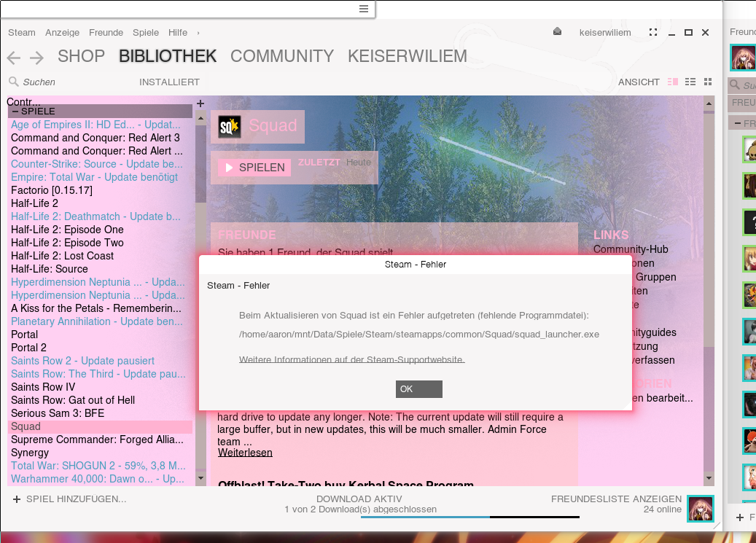
Task: Select Command and Conquer: Red Alert 3
Action: click(x=101, y=138)
